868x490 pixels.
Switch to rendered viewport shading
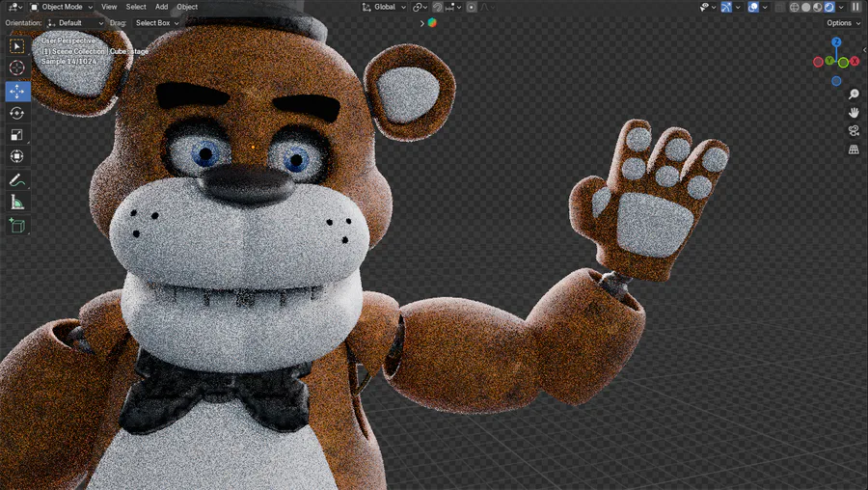click(829, 7)
